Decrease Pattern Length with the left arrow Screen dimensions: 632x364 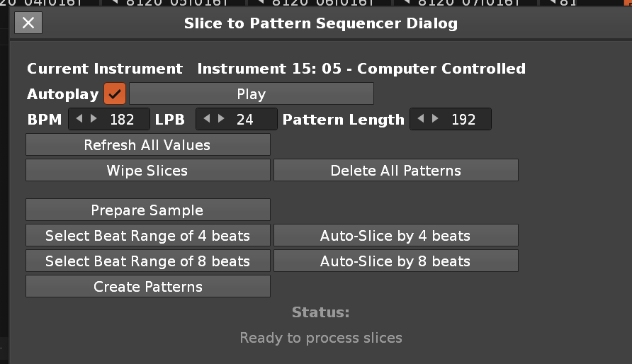click(x=421, y=119)
